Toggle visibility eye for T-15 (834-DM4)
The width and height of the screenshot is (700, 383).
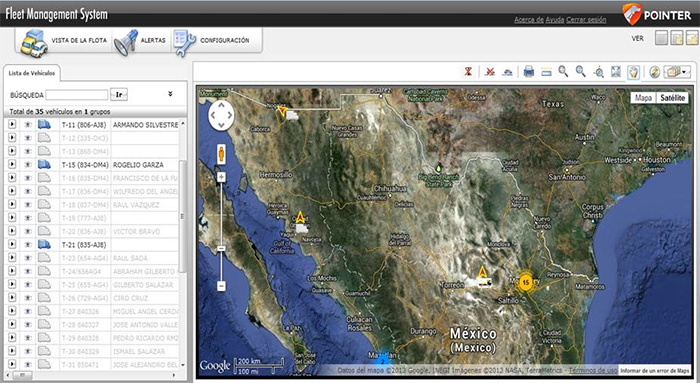tap(28, 164)
